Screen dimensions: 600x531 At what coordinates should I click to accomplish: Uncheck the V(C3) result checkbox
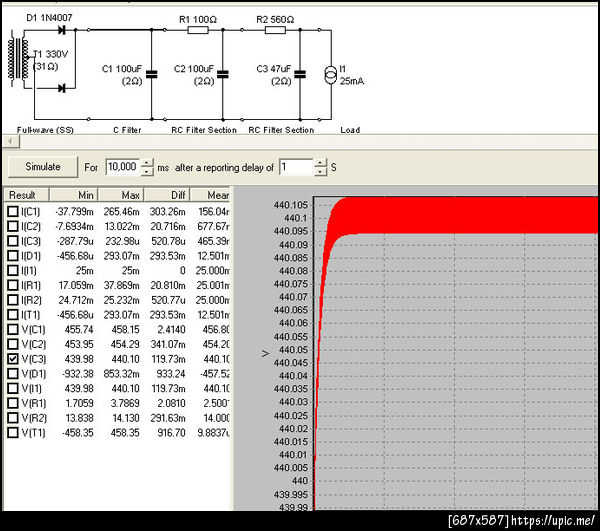pos(13,359)
